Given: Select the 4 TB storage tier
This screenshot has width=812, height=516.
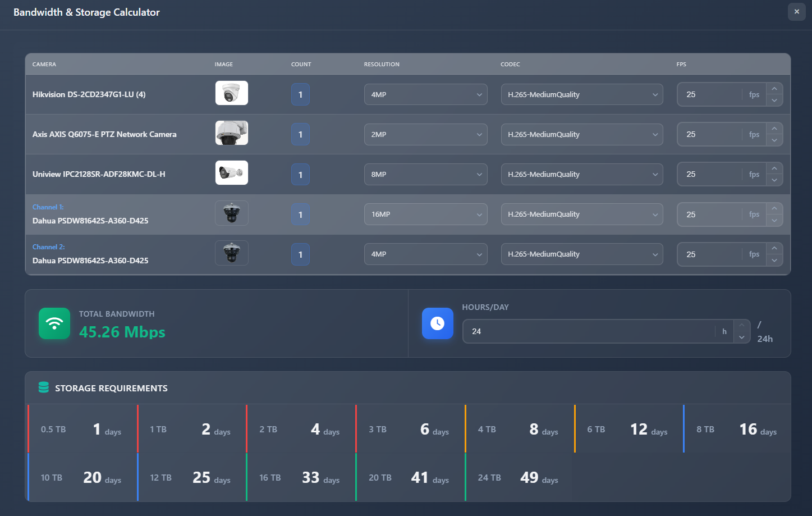Looking at the screenshot, I should pos(519,428).
